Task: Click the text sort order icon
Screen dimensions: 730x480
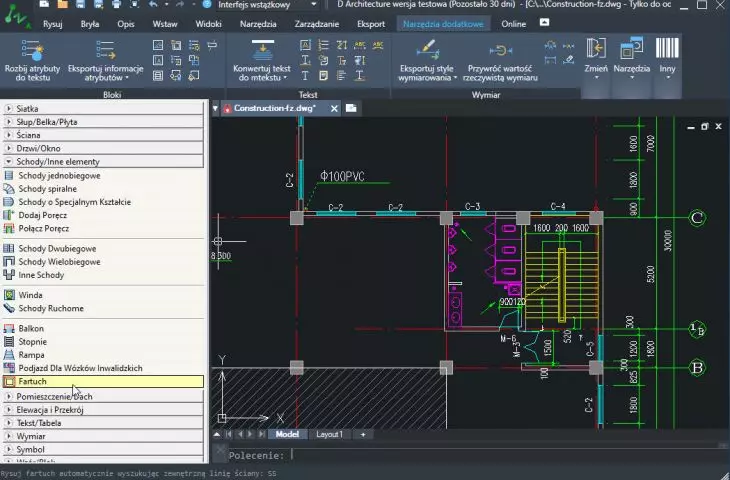Action: (342, 45)
